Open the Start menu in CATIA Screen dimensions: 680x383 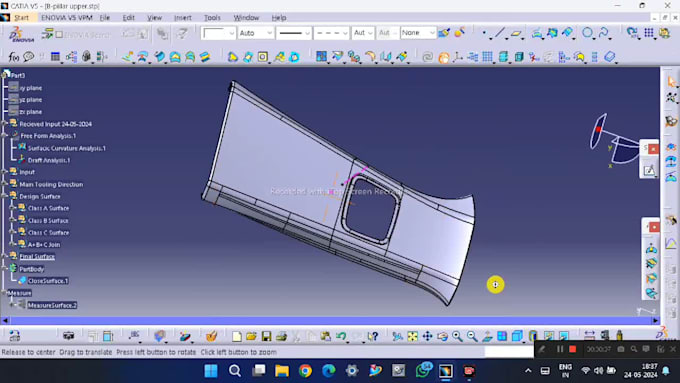pyautogui.click(x=21, y=18)
